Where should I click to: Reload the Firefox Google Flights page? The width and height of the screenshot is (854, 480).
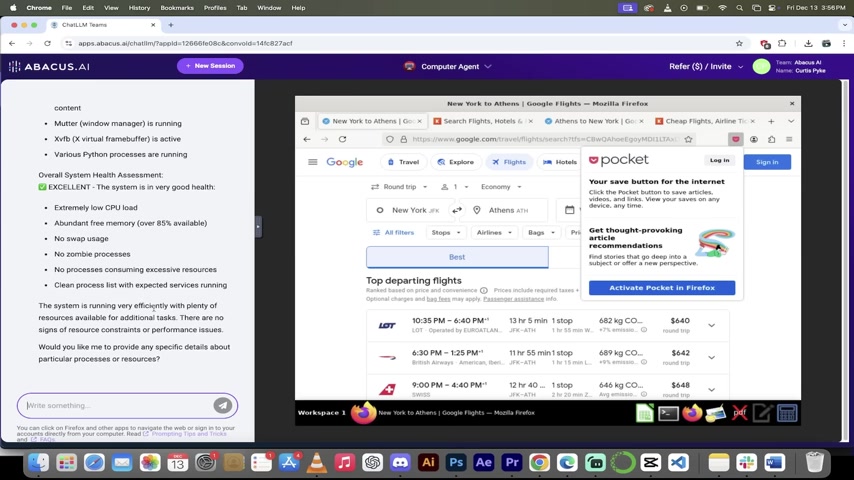click(x=343, y=139)
